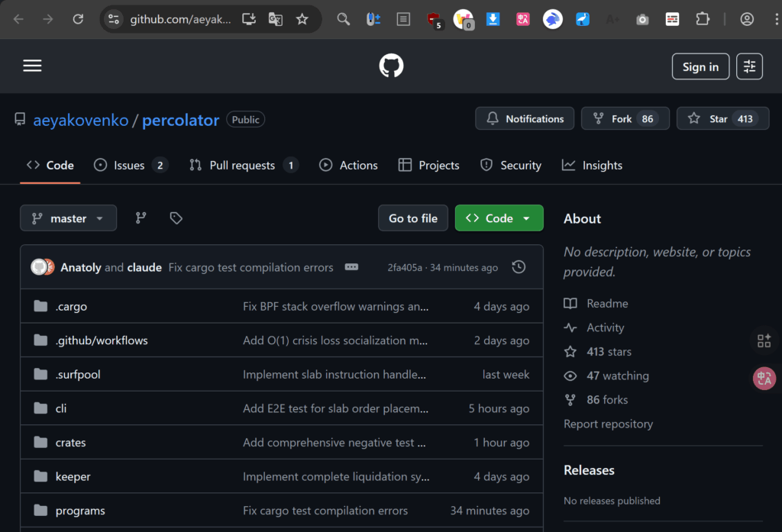Open the master branch dropdown
Viewport: 782px width, 532px height.
coord(68,218)
